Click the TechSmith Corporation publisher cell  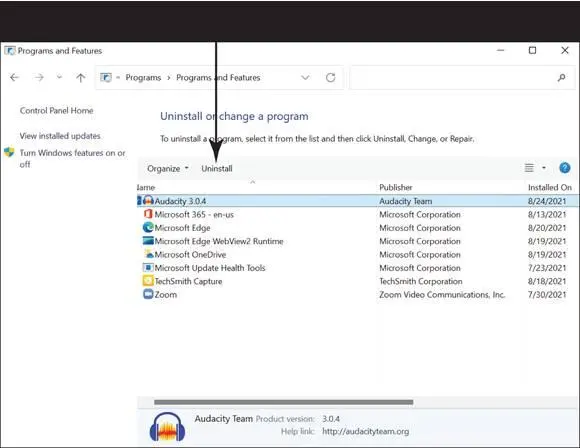pos(421,281)
